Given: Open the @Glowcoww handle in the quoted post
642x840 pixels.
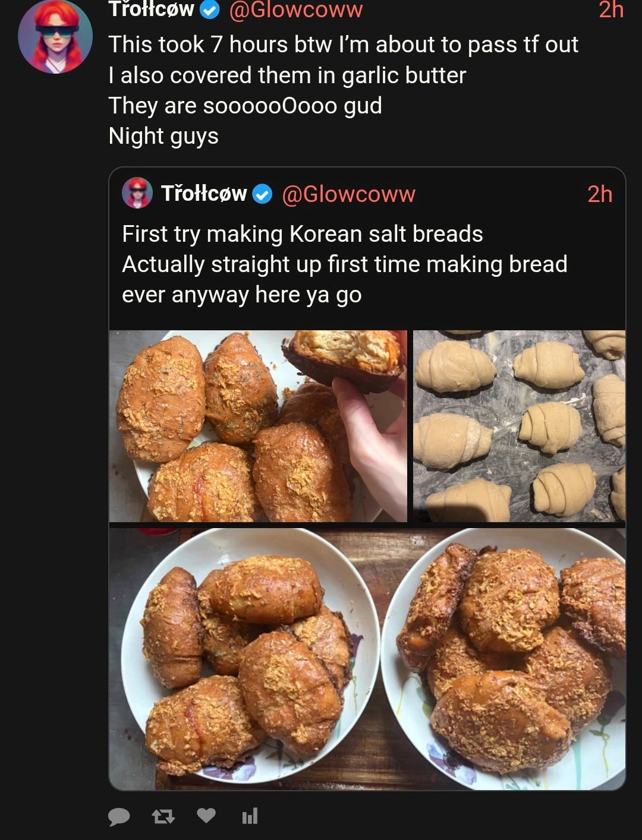Looking at the screenshot, I should pos(348,194).
